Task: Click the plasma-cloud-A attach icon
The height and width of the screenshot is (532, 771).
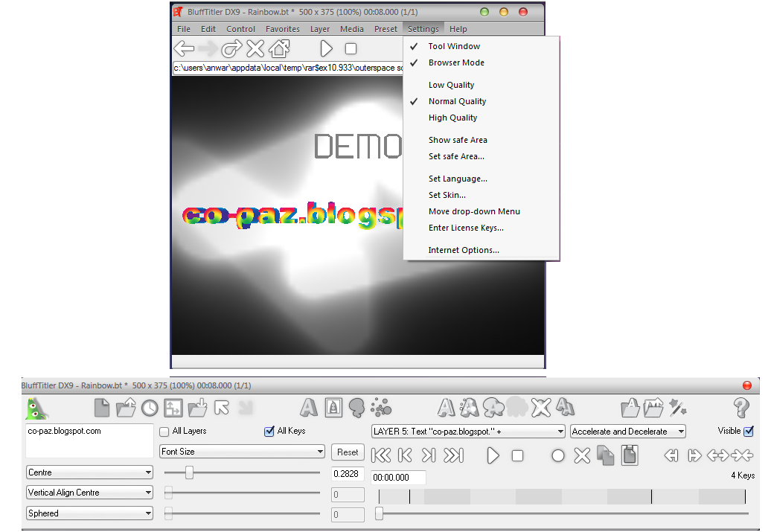Action: coord(493,408)
